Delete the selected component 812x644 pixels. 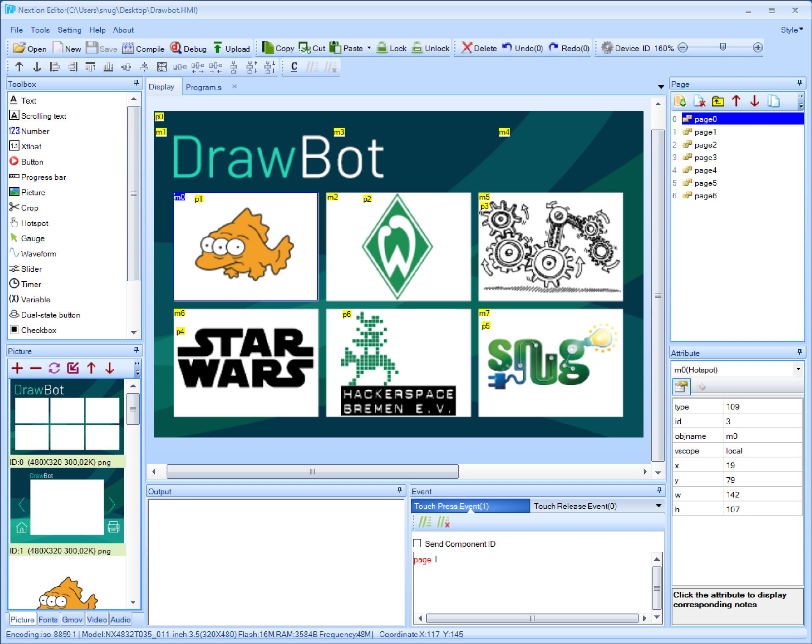pos(479,48)
